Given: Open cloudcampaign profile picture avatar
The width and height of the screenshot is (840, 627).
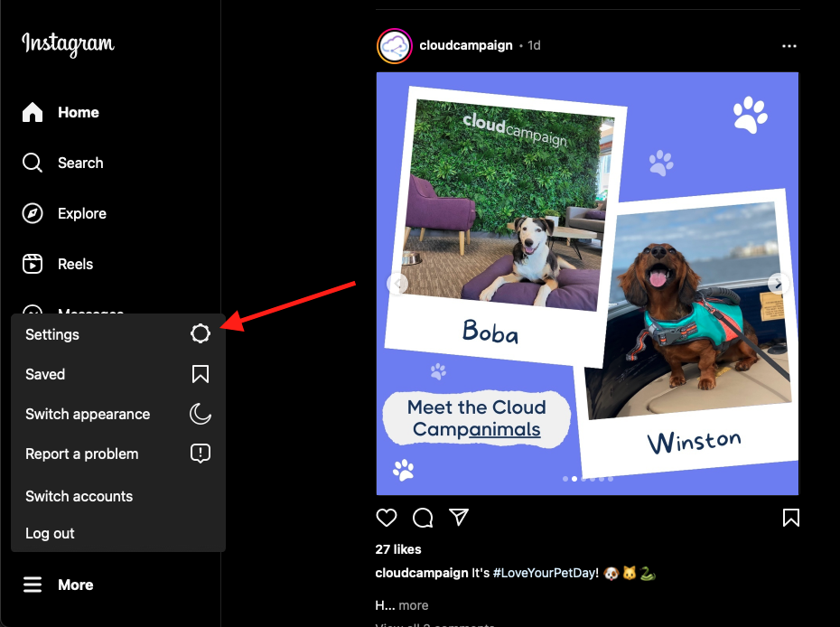Looking at the screenshot, I should coord(395,46).
